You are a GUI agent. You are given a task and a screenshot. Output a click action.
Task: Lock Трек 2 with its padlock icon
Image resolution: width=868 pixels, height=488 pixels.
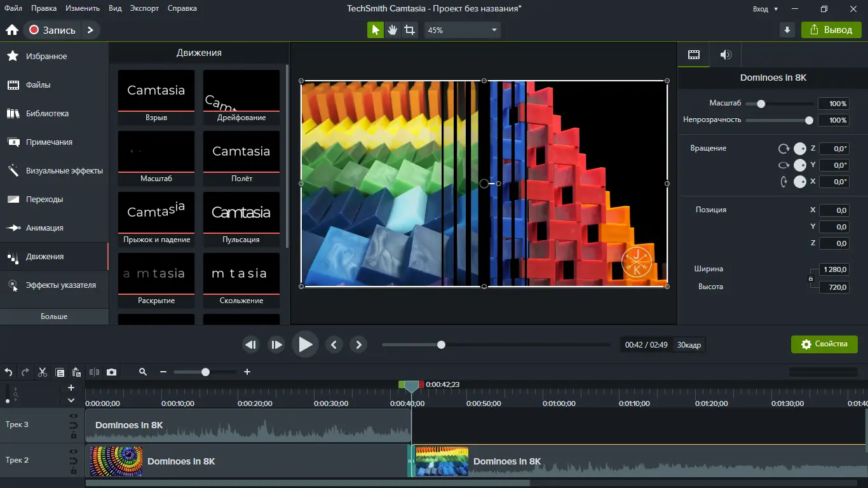pos(74,471)
